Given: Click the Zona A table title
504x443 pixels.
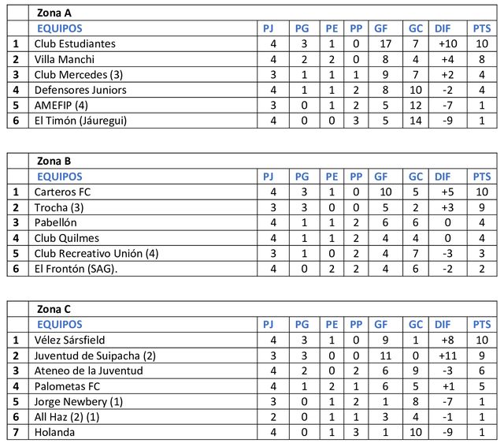Looking at the screenshot, I should pyautogui.click(x=54, y=13).
